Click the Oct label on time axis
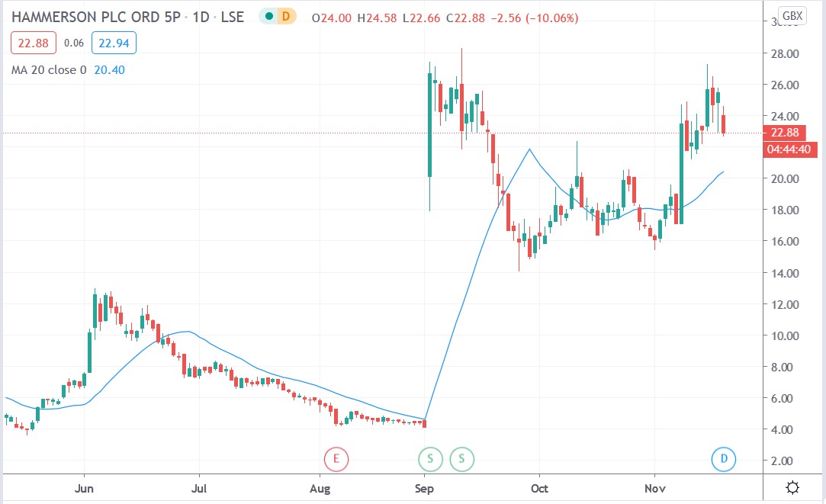826x504 pixels. 539,488
